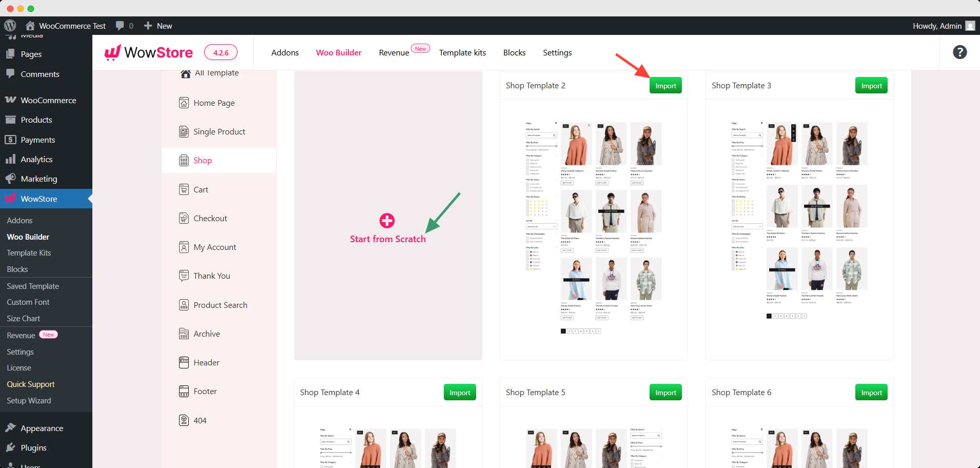The width and height of the screenshot is (980, 468).
Task: Click the Header template icon
Action: coord(184,363)
